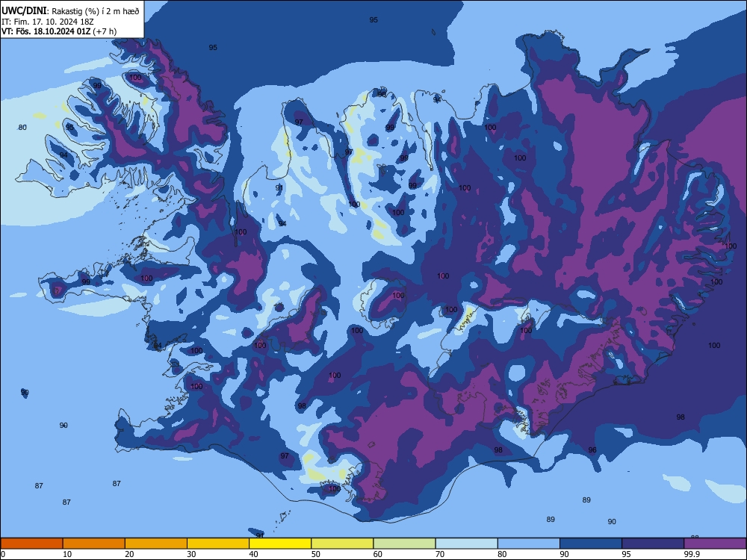Screen dimensions: 747x560
Task: Click the "UWC/DINI" title text
Action: click(x=24, y=11)
